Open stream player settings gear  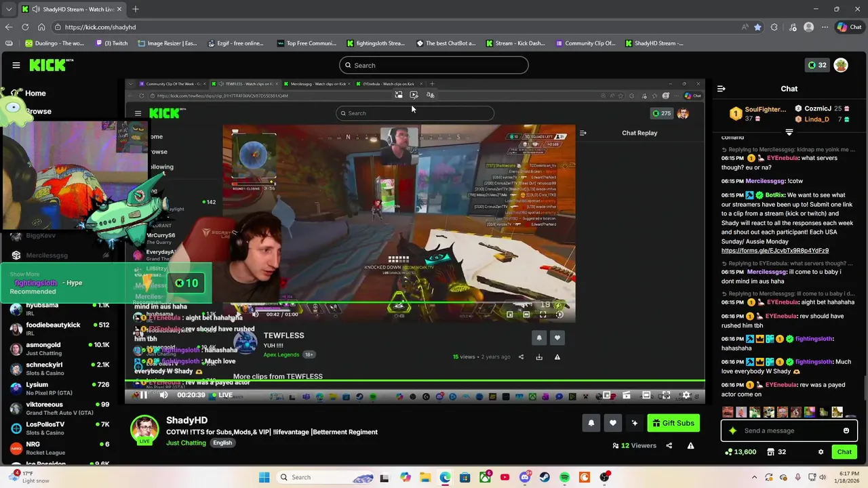(686, 395)
